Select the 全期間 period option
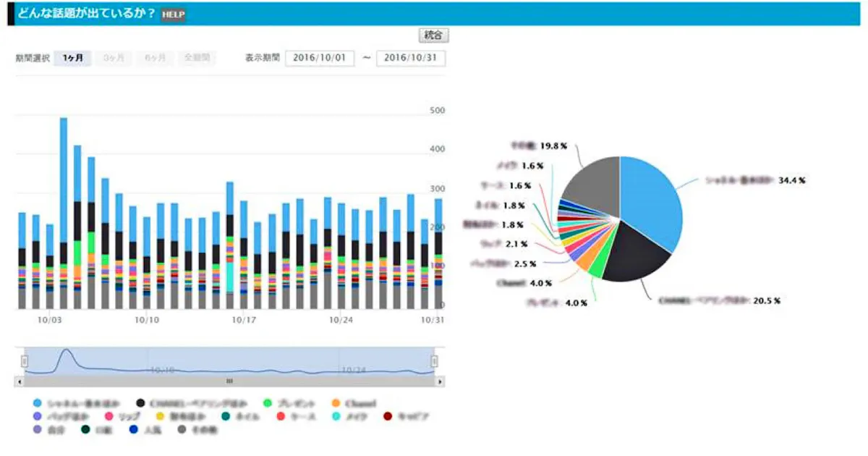Viewport: 868px width, 456px height. pos(196,58)
